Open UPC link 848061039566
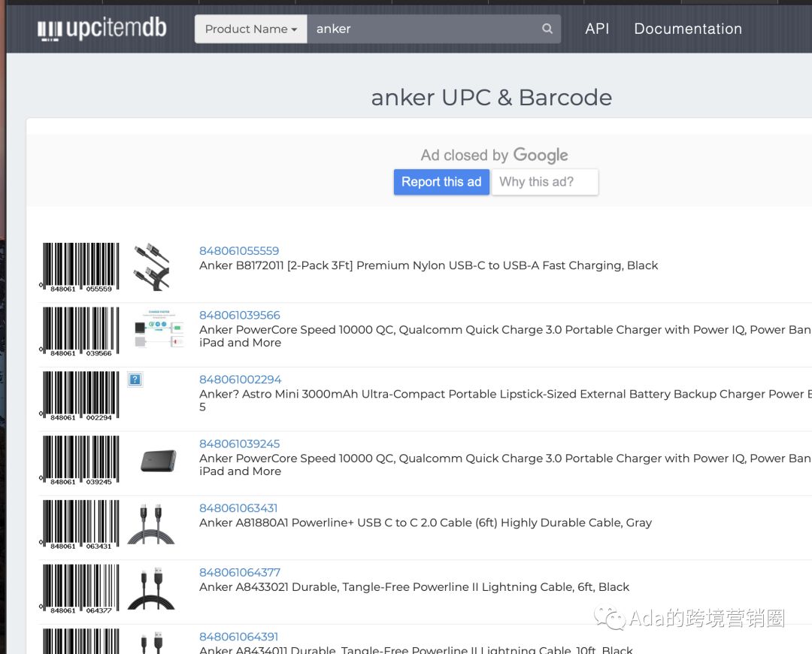The image size is (812, 654). pyautogui.click(x=239, y=316)
